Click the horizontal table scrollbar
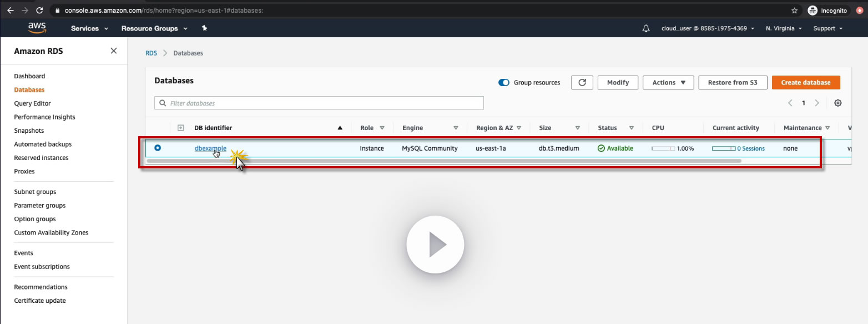868x324 pixels. (x=443, y=161)
